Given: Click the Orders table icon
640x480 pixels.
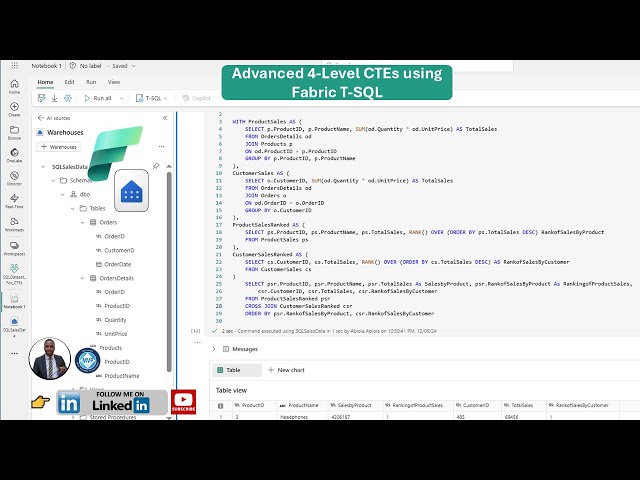Looking at the screenshot, I should tap(93, 222).
